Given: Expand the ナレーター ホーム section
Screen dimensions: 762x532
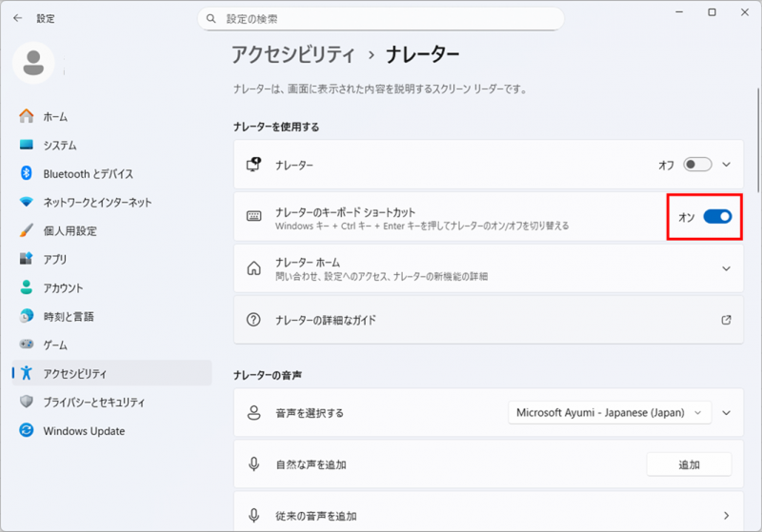Looking at the screenshot, I should point(727,268).
